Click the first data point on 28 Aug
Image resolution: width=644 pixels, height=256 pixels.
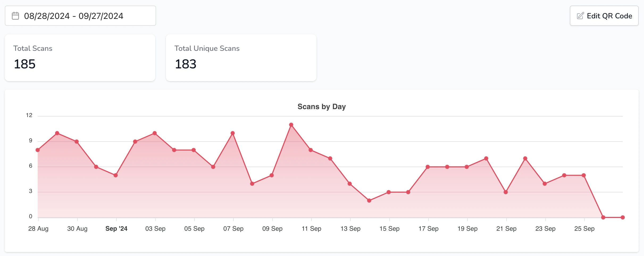(38, 150)
